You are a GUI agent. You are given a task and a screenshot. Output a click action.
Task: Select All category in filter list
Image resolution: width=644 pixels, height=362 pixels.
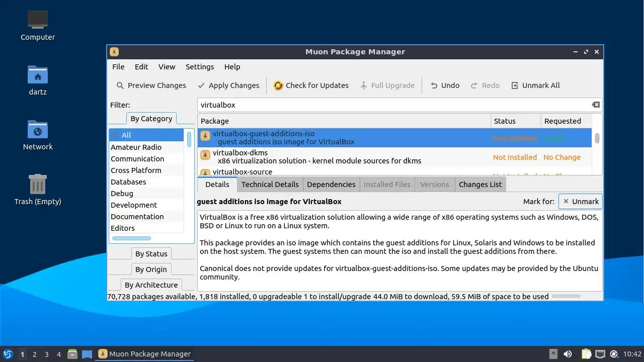coord(147,135)
